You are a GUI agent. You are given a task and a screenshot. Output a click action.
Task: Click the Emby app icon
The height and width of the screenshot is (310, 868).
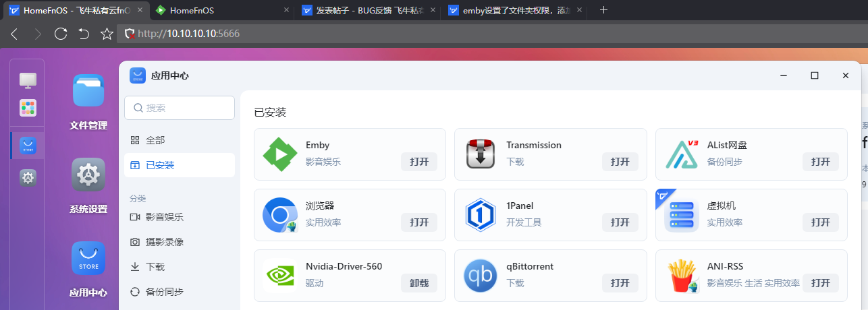point(279,154)
